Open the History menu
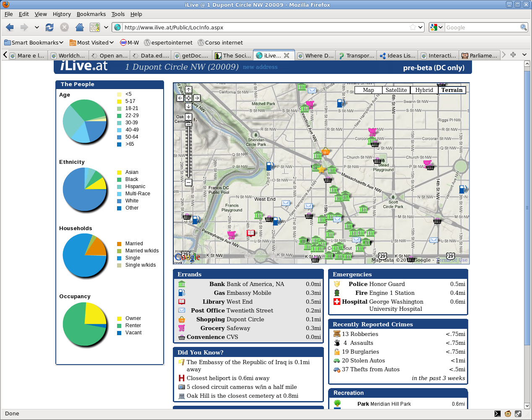The height and width of the screenshot is (420, 532). pyautogui.click(x=62, y=14)
